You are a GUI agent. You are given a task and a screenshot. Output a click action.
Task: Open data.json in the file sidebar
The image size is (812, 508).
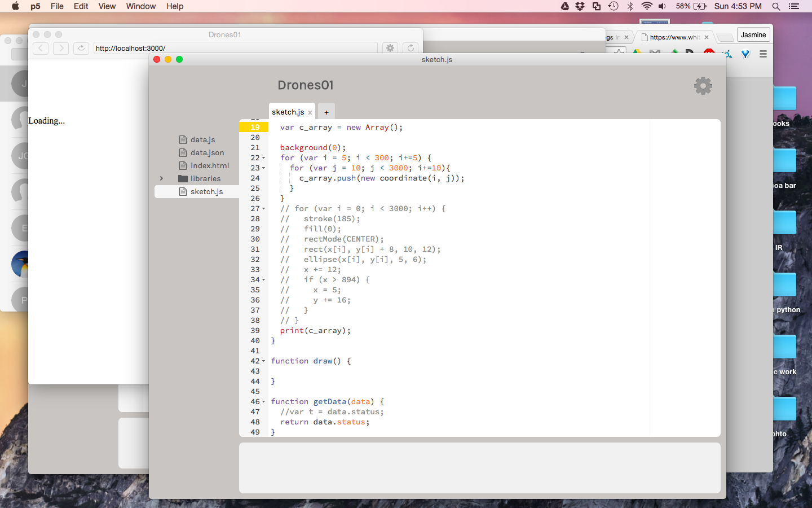pyautogui.click(x=207, y=152)
